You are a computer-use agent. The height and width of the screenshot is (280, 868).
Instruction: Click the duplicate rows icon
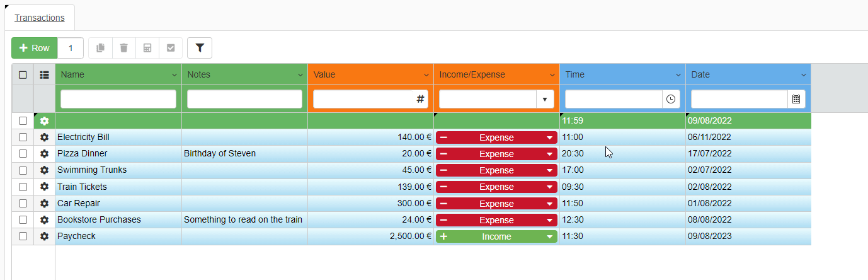pos(101,48)
